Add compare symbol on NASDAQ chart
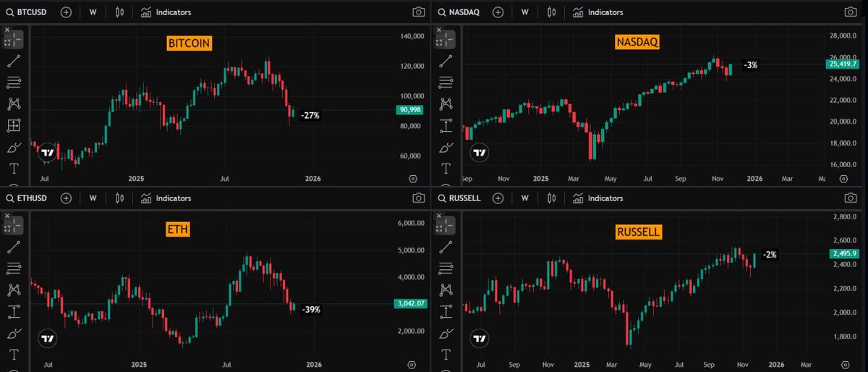 (498, 12)
